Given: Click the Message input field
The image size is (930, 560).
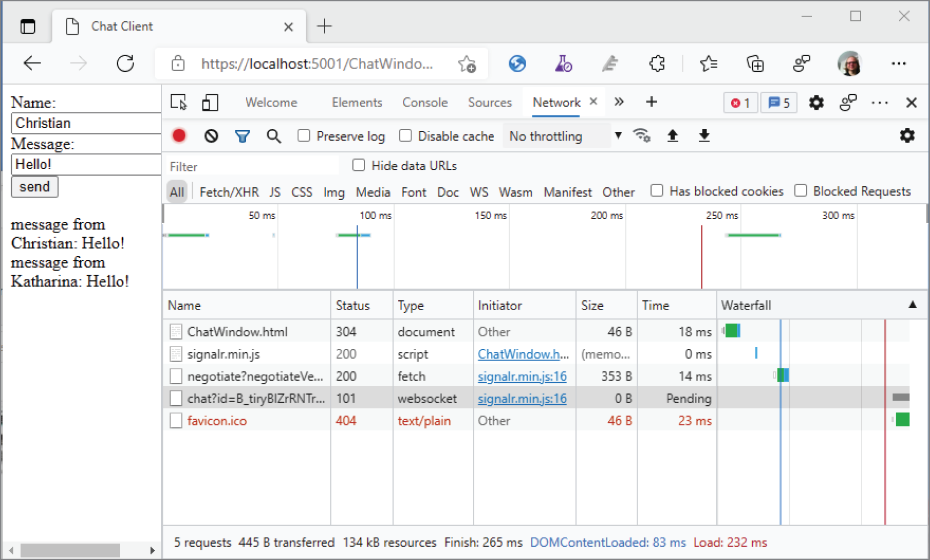Looking at the screenshot, I should pyautogui.click(x=86, y=164).
